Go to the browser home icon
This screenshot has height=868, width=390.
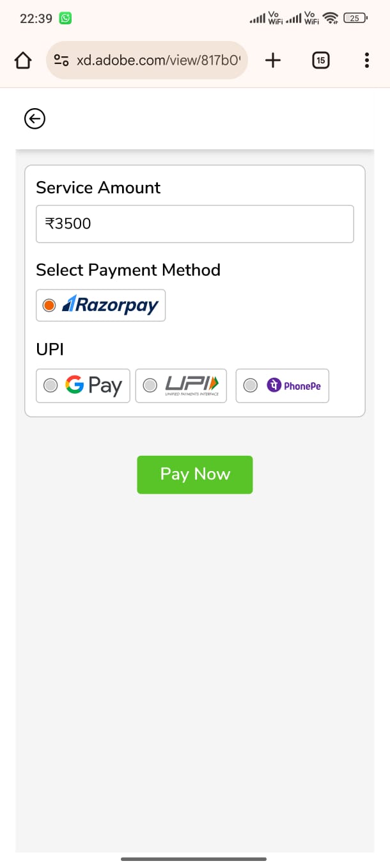(x=23, y=61)
